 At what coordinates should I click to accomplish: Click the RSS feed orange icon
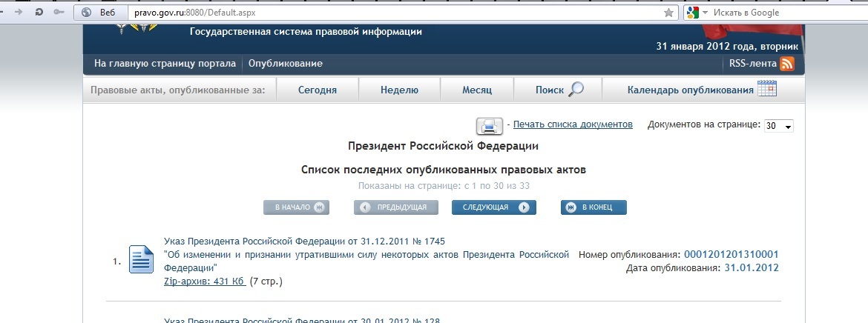click(x=786, y=64)
